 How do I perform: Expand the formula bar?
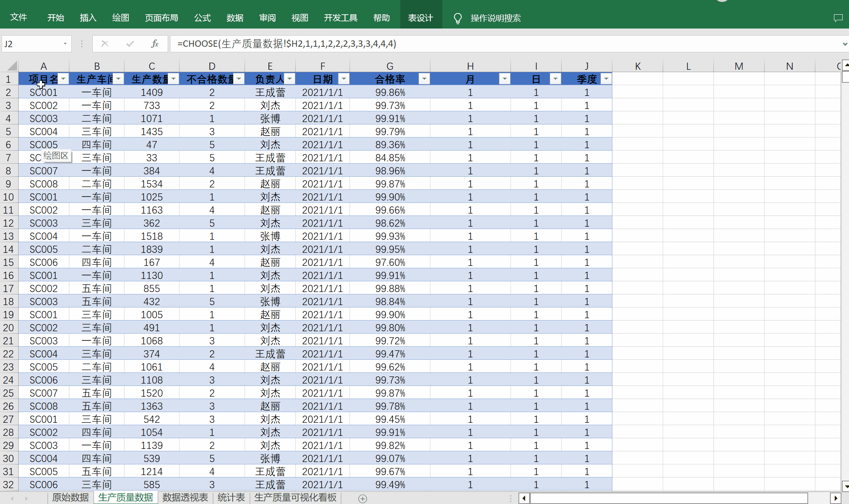tap(845, 44)
